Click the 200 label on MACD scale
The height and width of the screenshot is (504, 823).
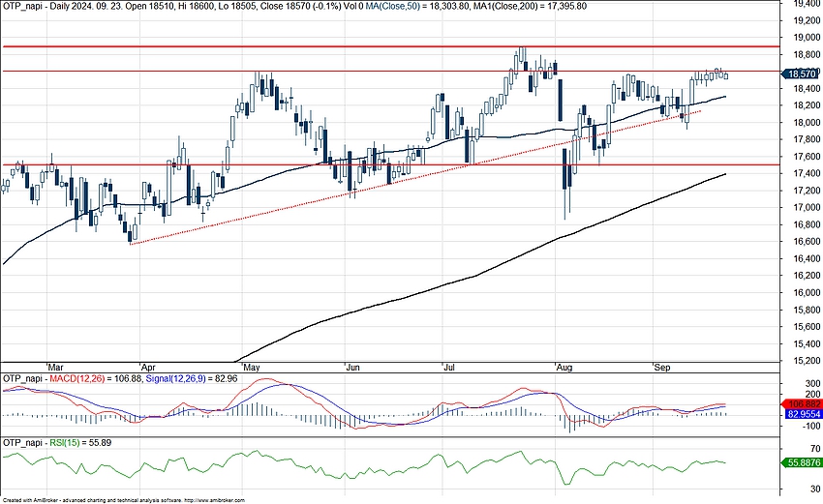tap(813, 395)
